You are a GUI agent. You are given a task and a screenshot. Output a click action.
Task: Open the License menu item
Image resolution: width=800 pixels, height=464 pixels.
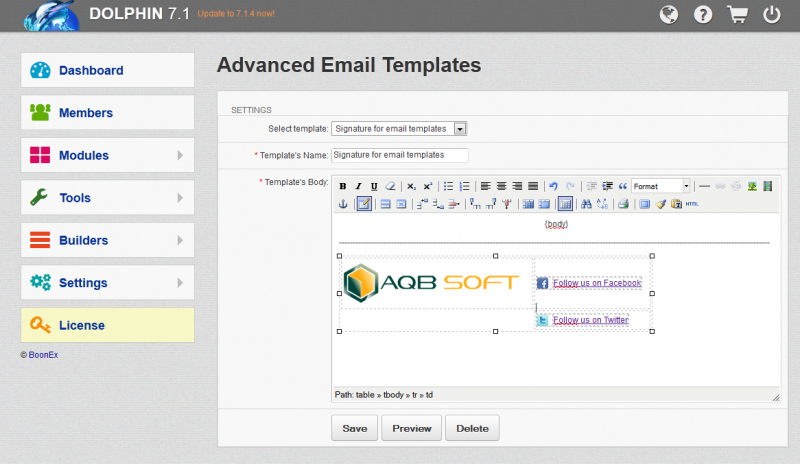(x=108, y=325)
